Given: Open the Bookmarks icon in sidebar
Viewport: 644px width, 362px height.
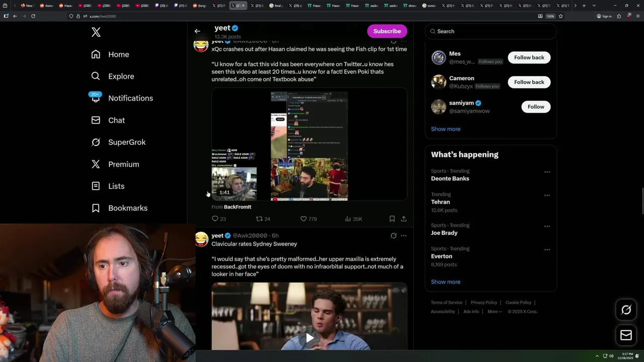Looking at the screenshot, I should point(96,208).
